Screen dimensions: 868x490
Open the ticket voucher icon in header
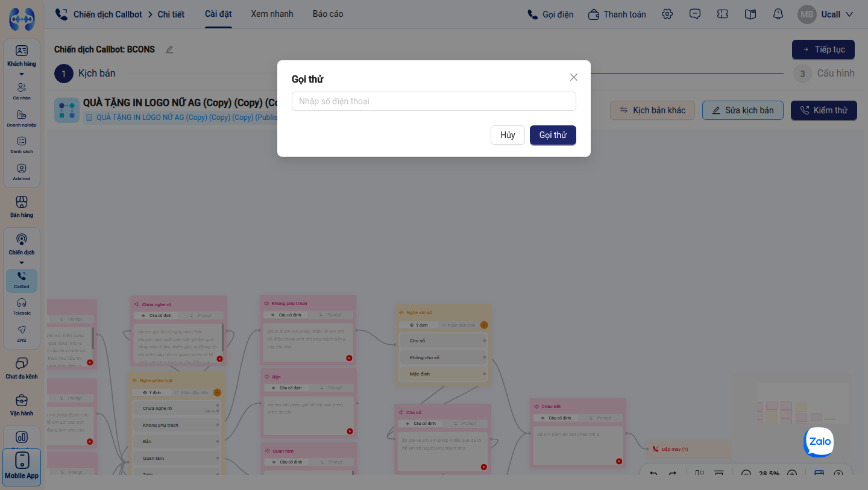coord(723,14)
